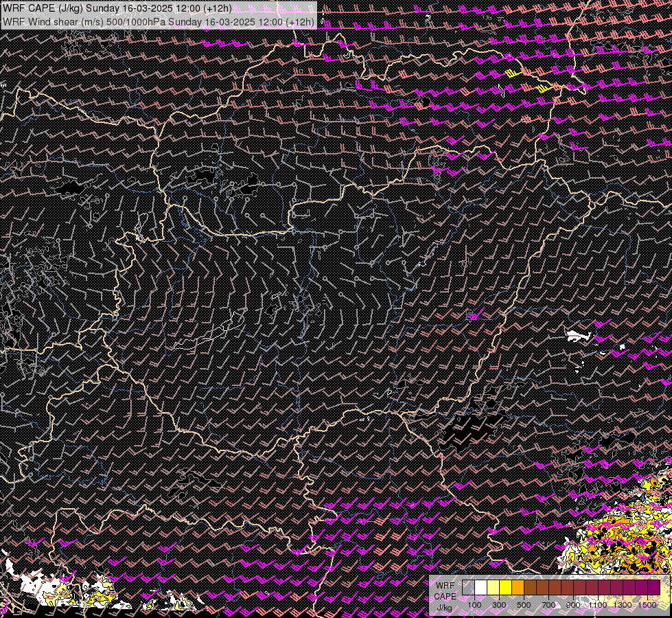Click the pale yellow legend swatch
This screenshot has width=672, height=618.
coord(493,588)
